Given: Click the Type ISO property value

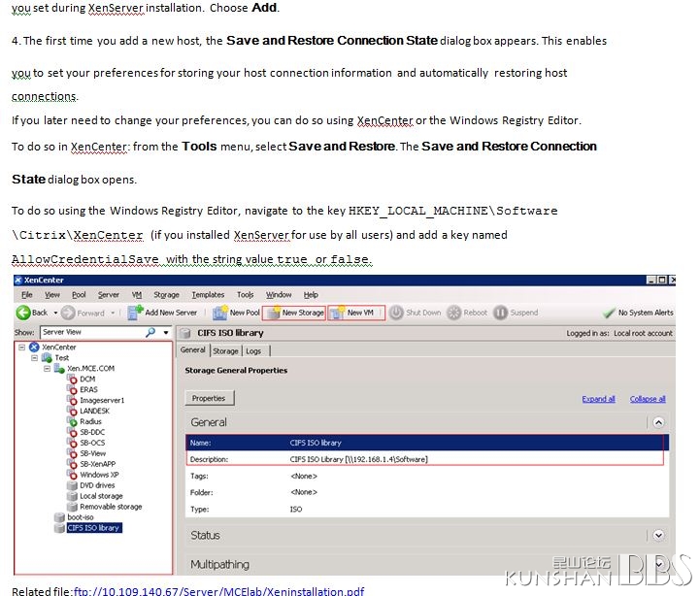Looking at the screenshot, I should pyautogui.click(x=295, y=509).
